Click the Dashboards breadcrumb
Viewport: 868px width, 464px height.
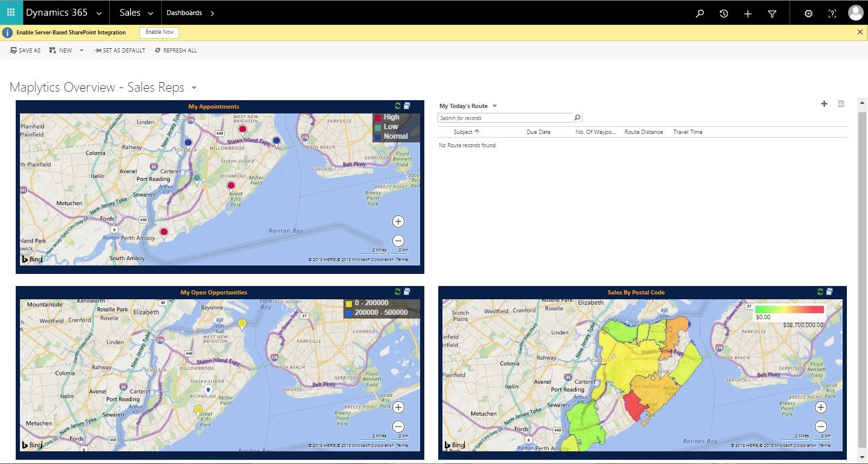(184, 13)
